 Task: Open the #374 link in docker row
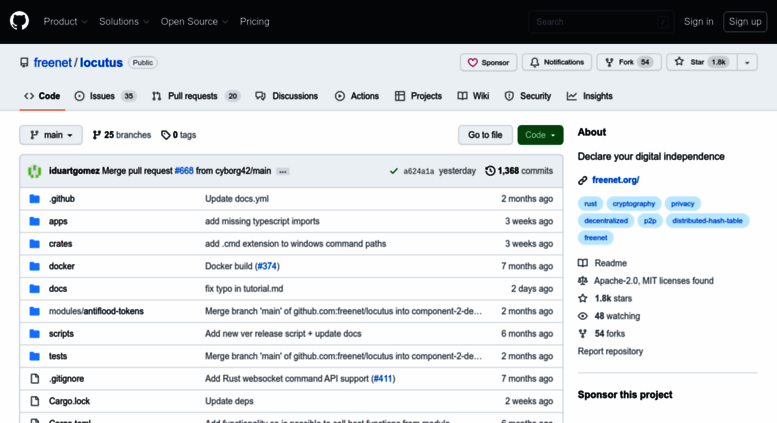267,266
